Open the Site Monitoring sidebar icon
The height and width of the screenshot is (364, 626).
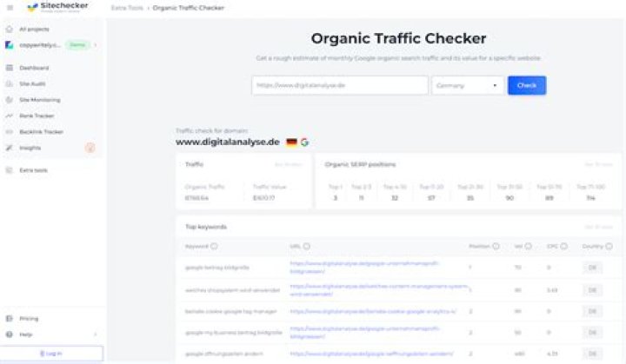coord(10,100)
